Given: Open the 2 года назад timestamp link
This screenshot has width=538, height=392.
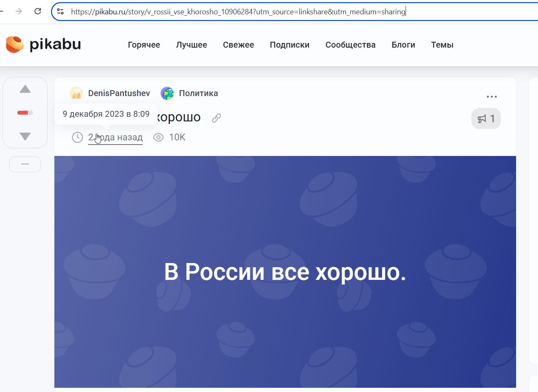Looking at the screenshot, I should coord(115,137).
